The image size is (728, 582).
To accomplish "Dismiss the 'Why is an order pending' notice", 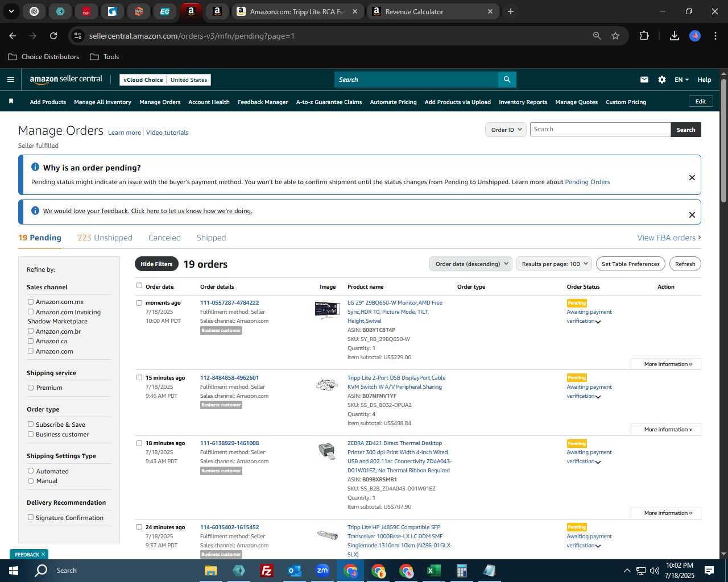I will [x=692, y=177].
